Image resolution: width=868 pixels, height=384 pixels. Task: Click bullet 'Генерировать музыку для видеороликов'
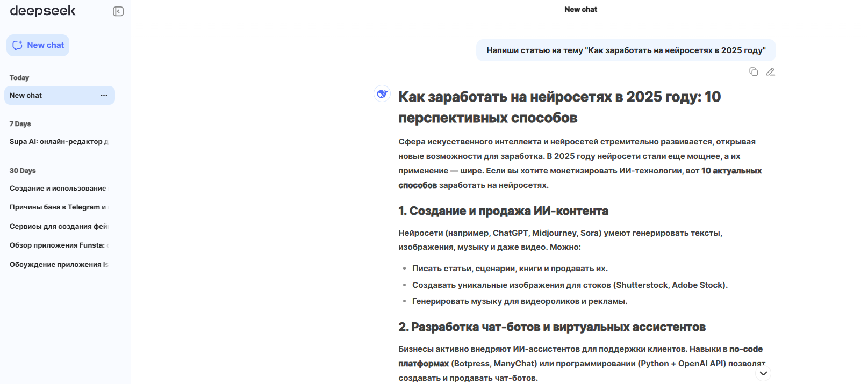point(520,301)
